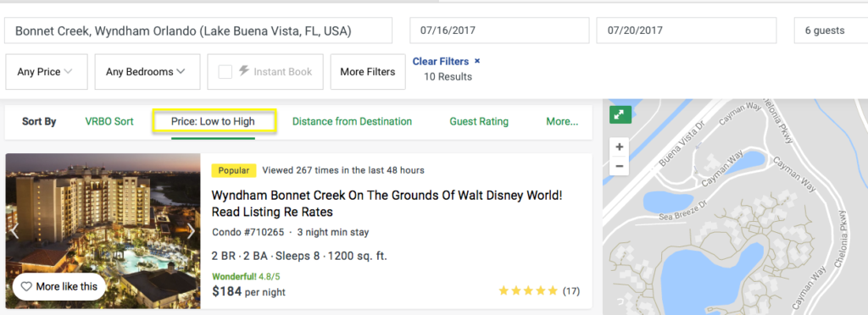Click the Instant Book lightning icon
This screenshot has height=315, width=868.
[243, 71]
